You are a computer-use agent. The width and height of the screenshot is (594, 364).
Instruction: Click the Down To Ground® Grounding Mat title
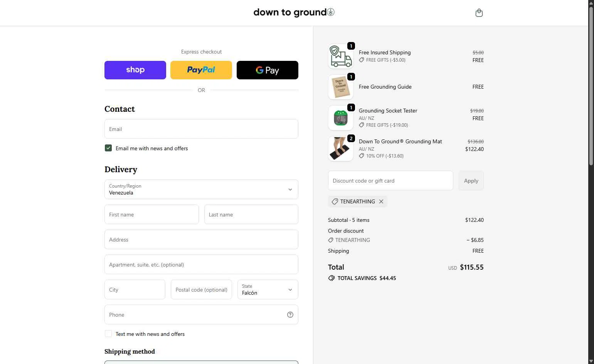click(400, 141)
